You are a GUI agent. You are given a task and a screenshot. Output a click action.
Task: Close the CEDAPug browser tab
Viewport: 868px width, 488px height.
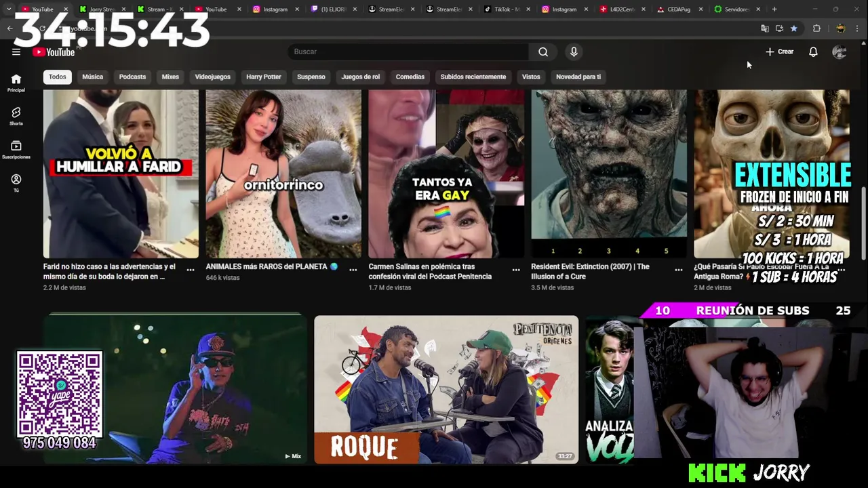tap(700, 9)
